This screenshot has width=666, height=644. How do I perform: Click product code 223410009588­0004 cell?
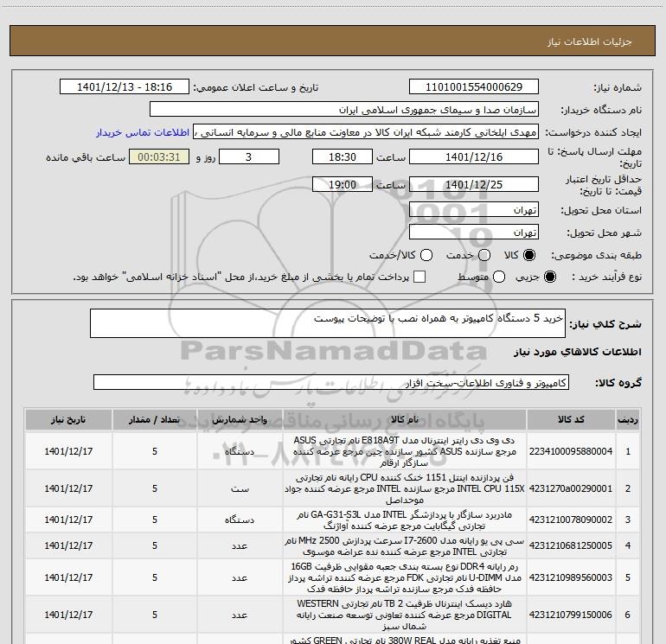[x=571, y=451]
